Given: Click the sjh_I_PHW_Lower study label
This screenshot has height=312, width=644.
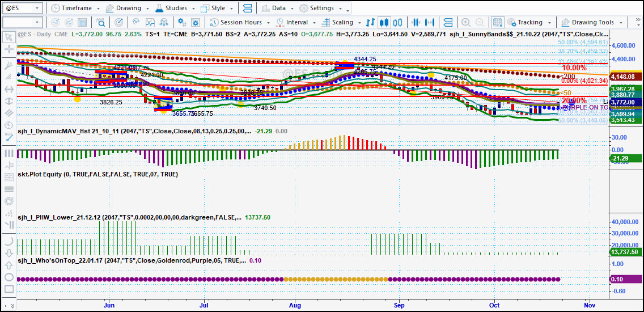Looking at the screenshot, I should coord(129,217).
